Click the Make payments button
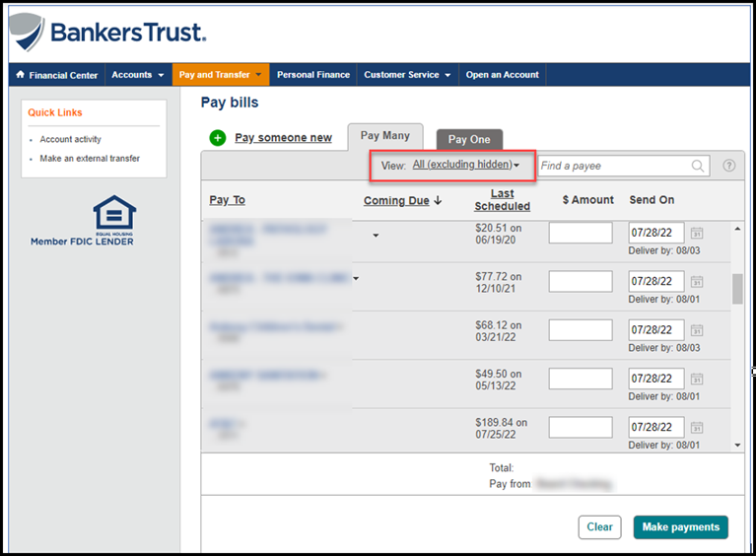 [680, 527]
